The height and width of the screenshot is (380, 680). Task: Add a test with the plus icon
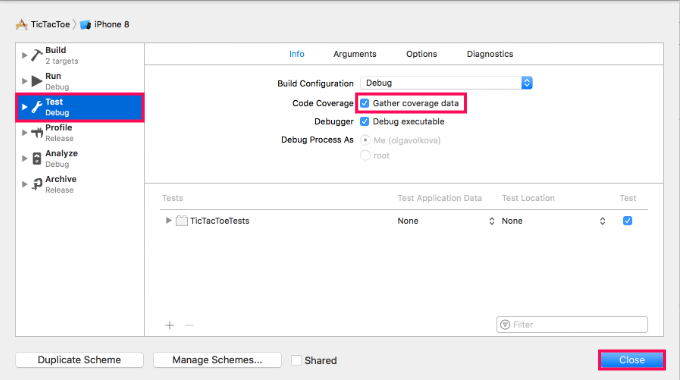click(170, 325)
